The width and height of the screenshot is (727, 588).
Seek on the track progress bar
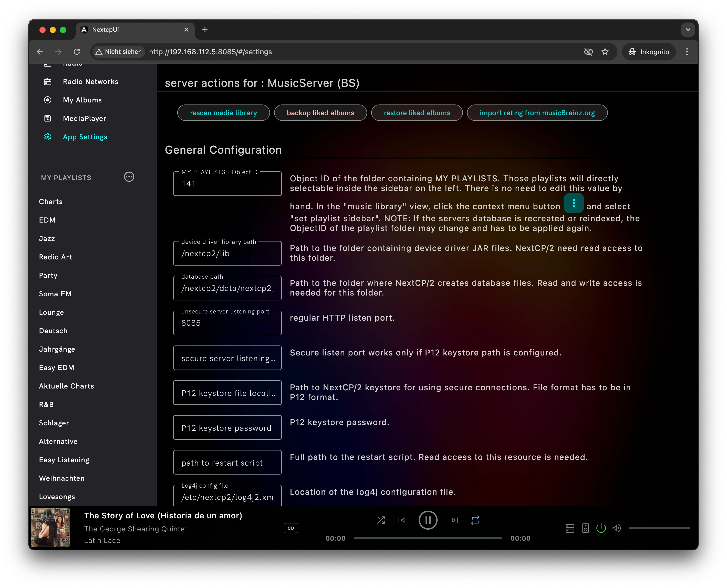click(x=428, y=538)
